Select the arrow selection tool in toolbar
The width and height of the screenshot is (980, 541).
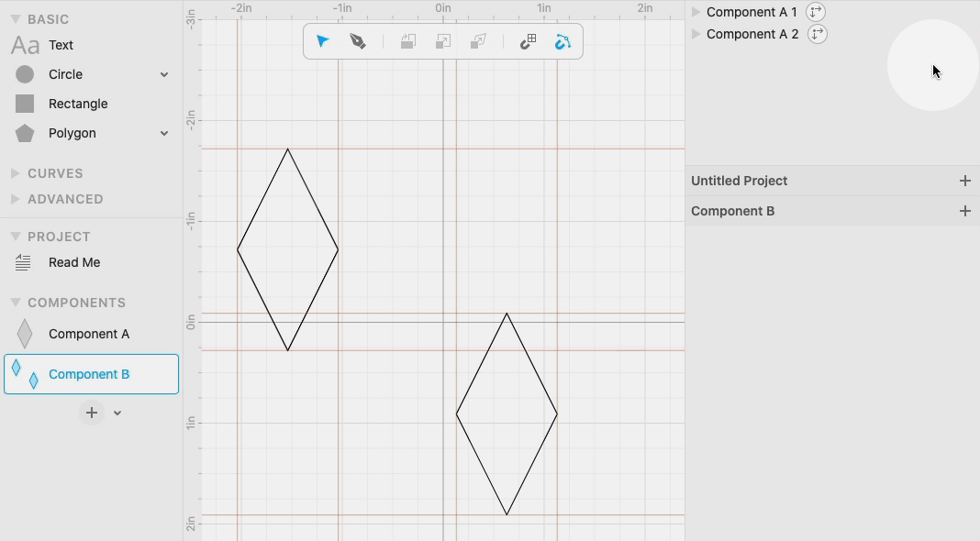pos(322,41)
